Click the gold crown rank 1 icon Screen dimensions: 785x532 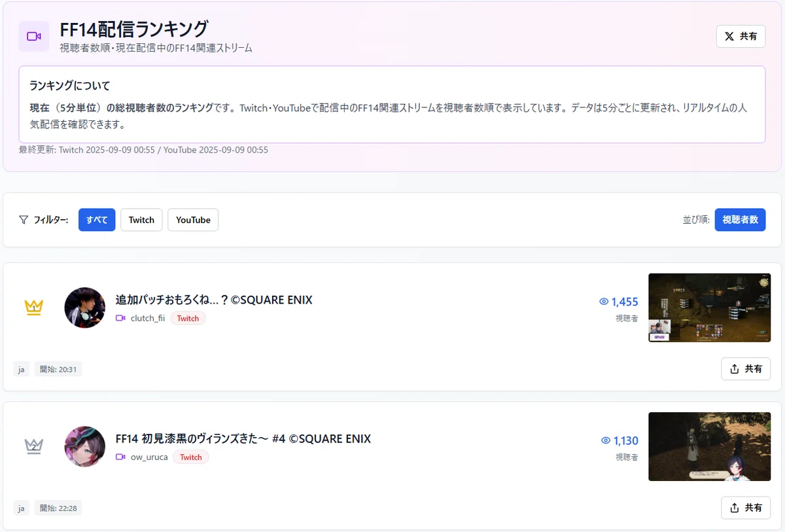click(33, 307)
